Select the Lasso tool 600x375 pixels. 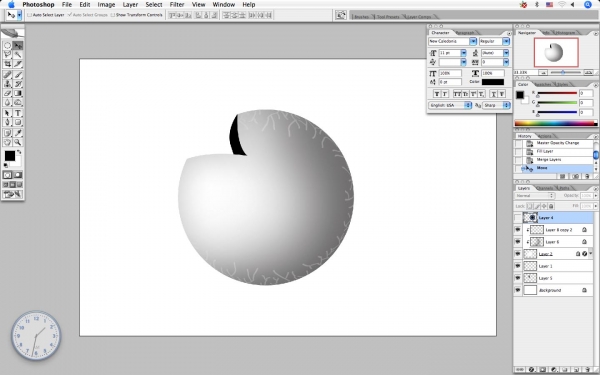[7, 55]
